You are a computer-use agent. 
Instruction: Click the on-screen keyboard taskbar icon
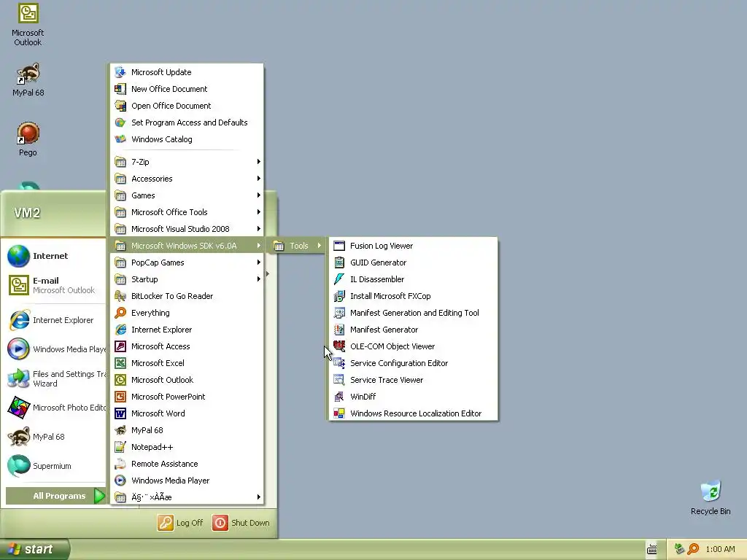click(651, 550)
